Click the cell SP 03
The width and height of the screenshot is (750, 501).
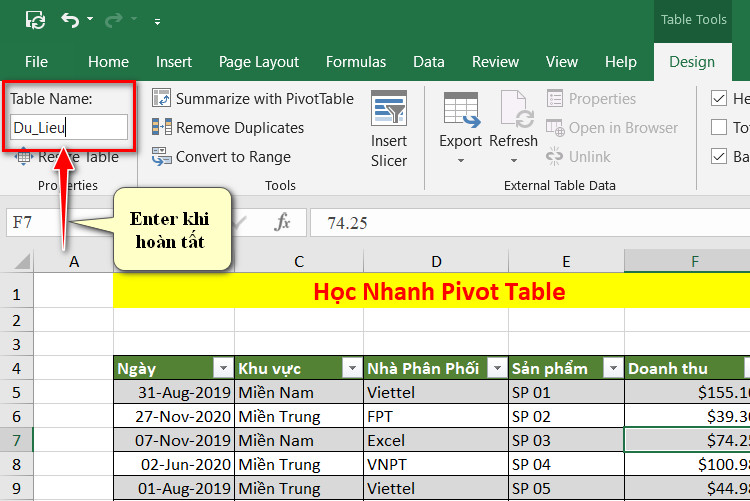pyautogui.click(x=566, y=440)
